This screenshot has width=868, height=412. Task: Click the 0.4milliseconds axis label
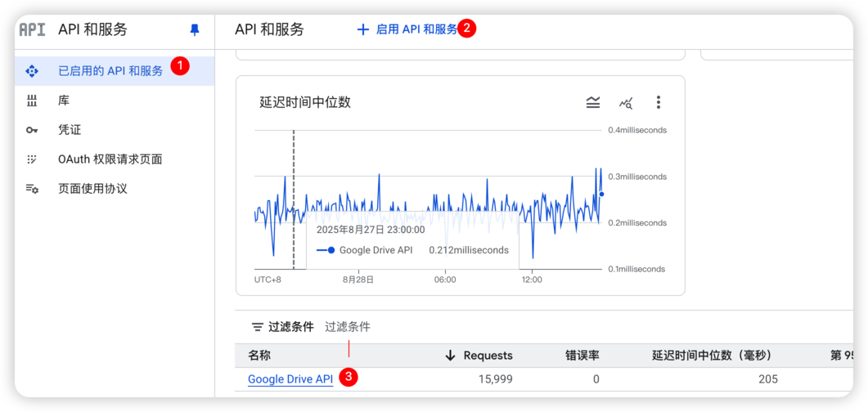(x=637, y=131)
